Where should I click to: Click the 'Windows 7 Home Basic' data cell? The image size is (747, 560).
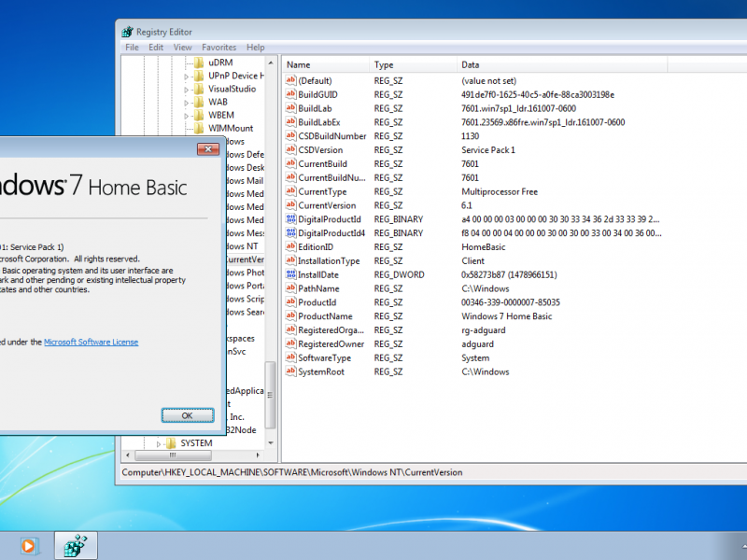(506, 316)
